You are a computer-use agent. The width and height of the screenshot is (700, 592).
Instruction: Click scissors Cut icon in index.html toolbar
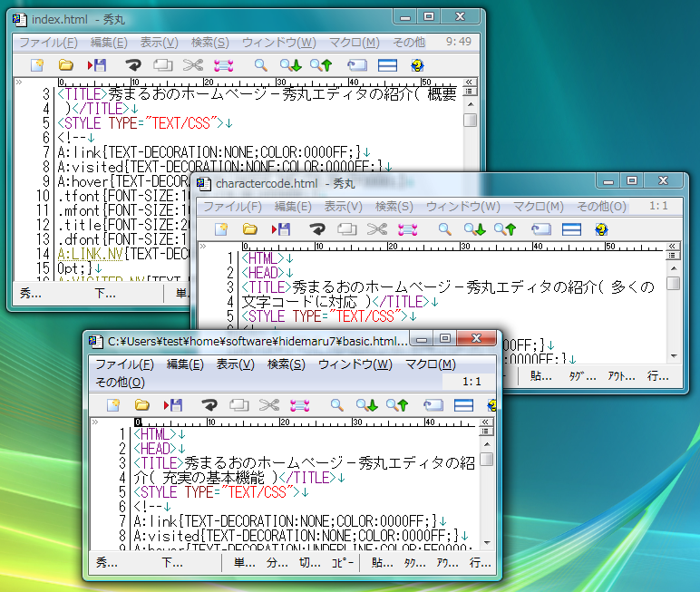pos(192,65)
